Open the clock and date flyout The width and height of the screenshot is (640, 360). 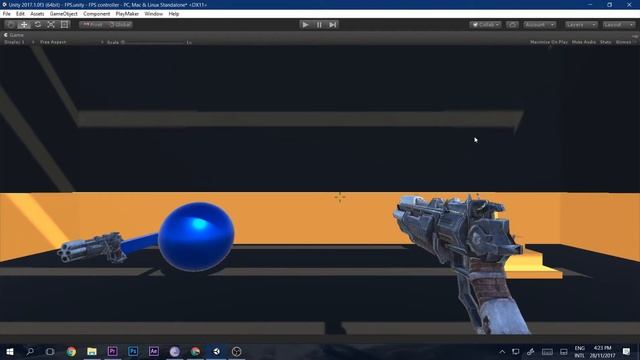[602, 351]
